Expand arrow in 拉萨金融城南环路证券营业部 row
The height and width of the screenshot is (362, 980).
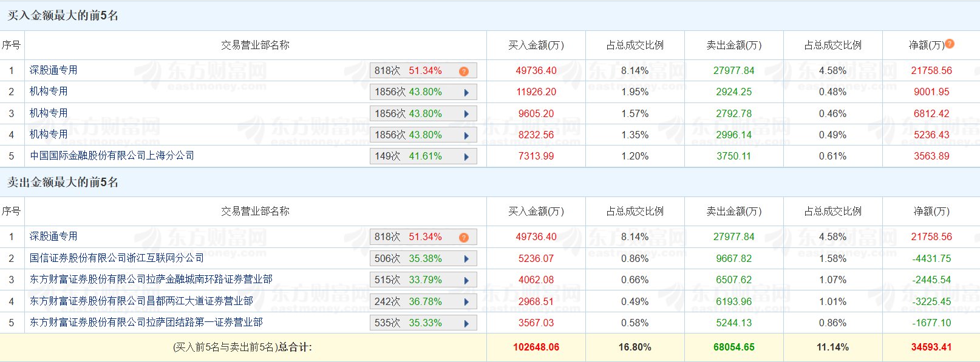(x=466, y=280)
